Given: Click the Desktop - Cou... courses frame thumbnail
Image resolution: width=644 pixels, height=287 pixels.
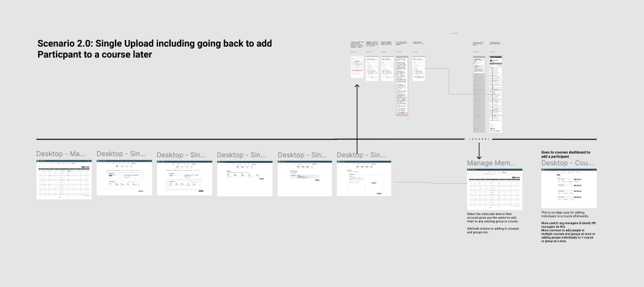Looking at the screenshot, I should tap(569, 189).
